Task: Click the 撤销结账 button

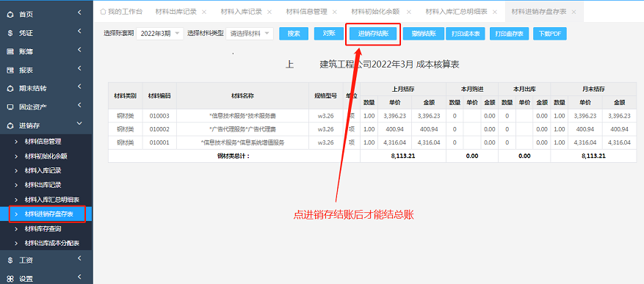Action: pyautogui.click(x=423, y=34)
